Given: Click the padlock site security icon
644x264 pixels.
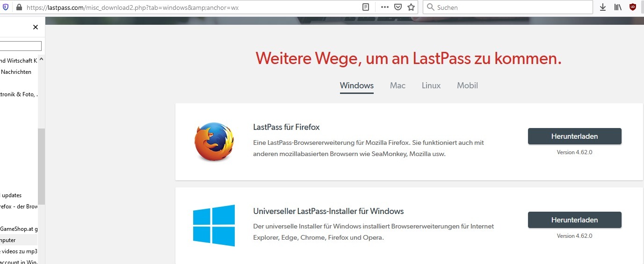Looking at the screenshot, I should (x=19, y=7).
